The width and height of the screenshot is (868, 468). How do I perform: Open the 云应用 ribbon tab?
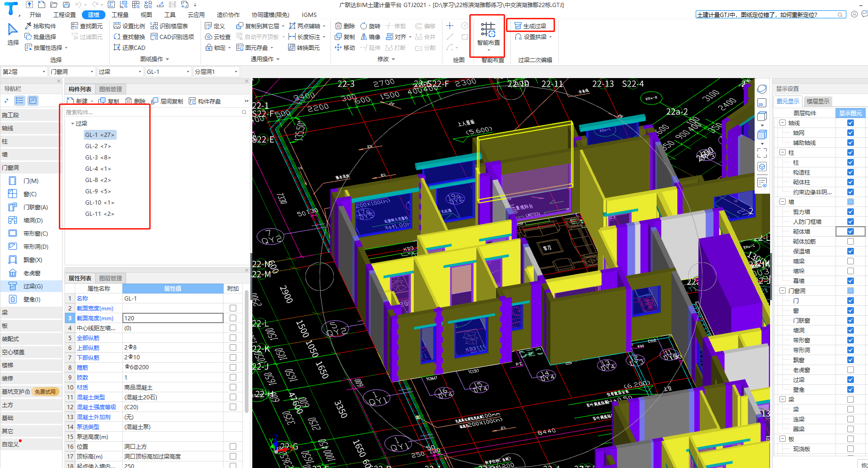click(196, 15)
